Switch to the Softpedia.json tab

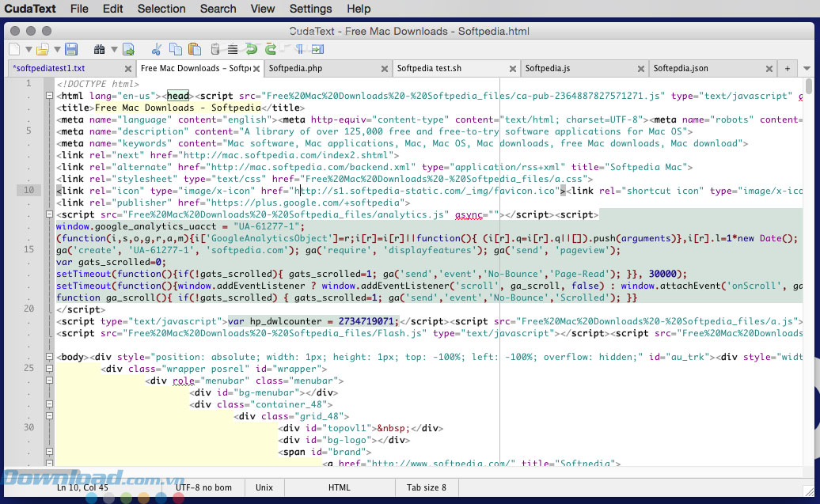pos(681,68)
